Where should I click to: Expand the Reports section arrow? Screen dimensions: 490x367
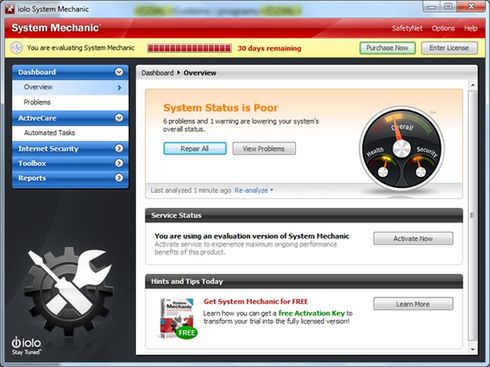(x=119, y=178)
